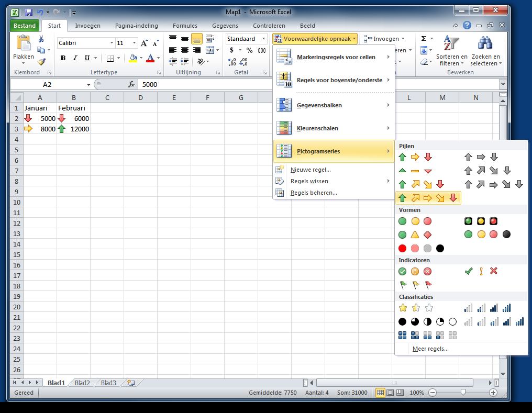The height and width of the screenshot is (413, 532).
Task: Open the Standaard number format dropdown
Action: pos(263,39)
